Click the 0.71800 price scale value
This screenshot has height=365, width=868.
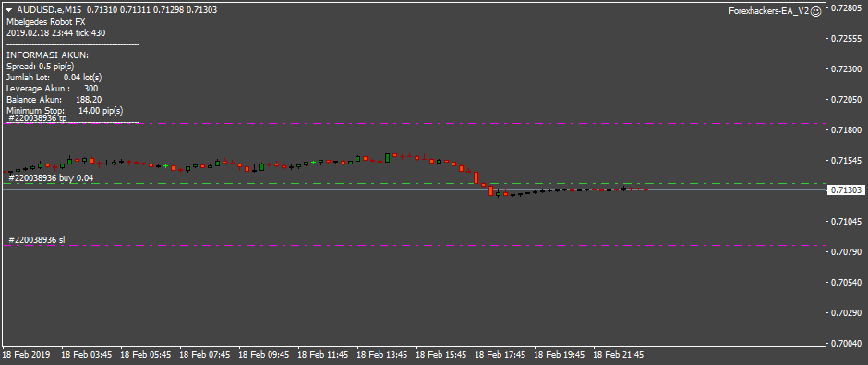(x=848, y=129)
